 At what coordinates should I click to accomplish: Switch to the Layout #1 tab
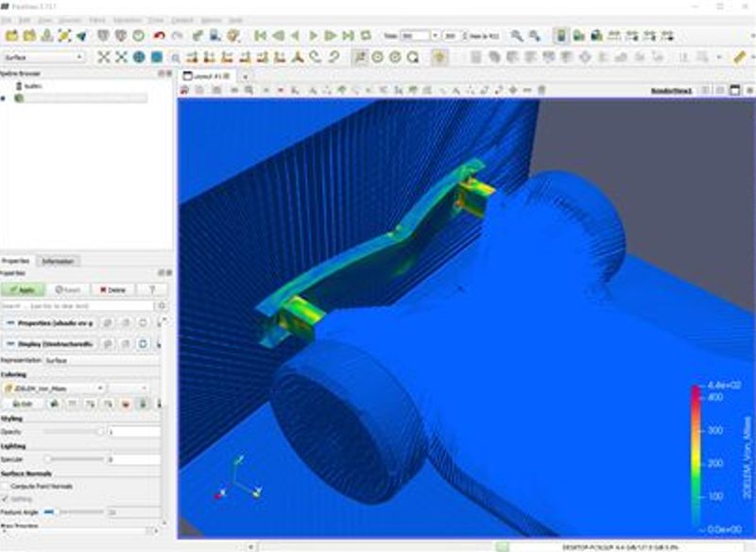pyautogui.click(x=207, y=77)
